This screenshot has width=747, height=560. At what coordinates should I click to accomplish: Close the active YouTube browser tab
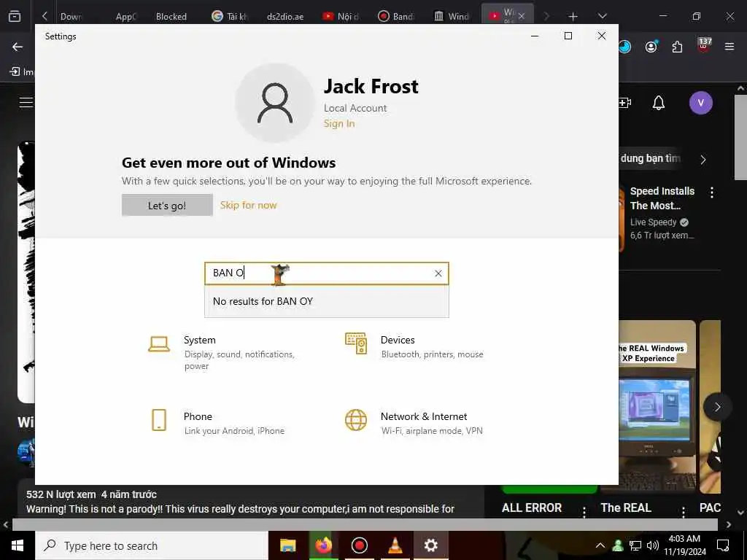[522, 16]
